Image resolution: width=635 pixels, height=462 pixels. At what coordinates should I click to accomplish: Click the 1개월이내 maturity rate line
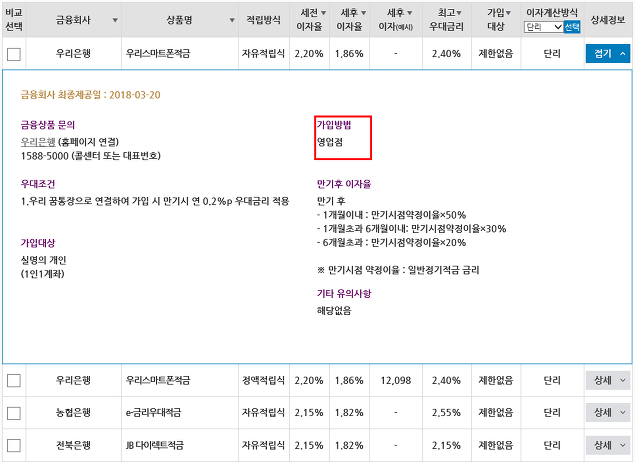(x=392, y=215)
